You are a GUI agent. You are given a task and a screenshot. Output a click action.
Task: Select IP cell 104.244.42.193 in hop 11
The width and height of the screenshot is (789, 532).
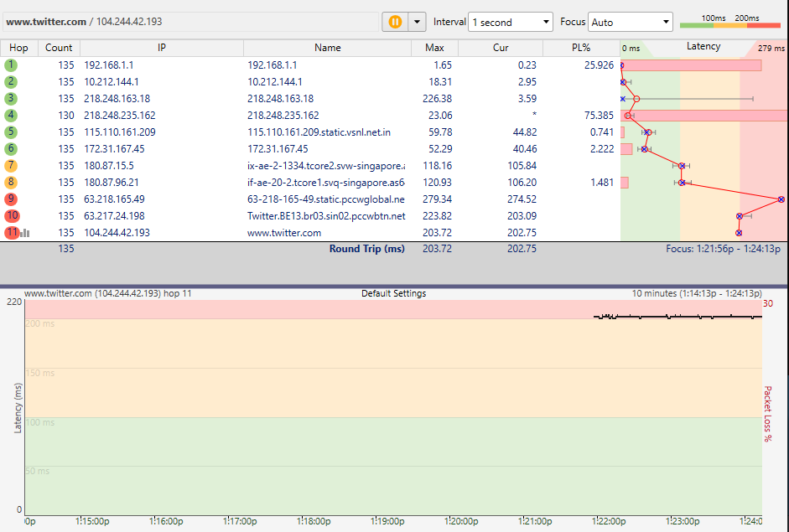tap(117, 233)
